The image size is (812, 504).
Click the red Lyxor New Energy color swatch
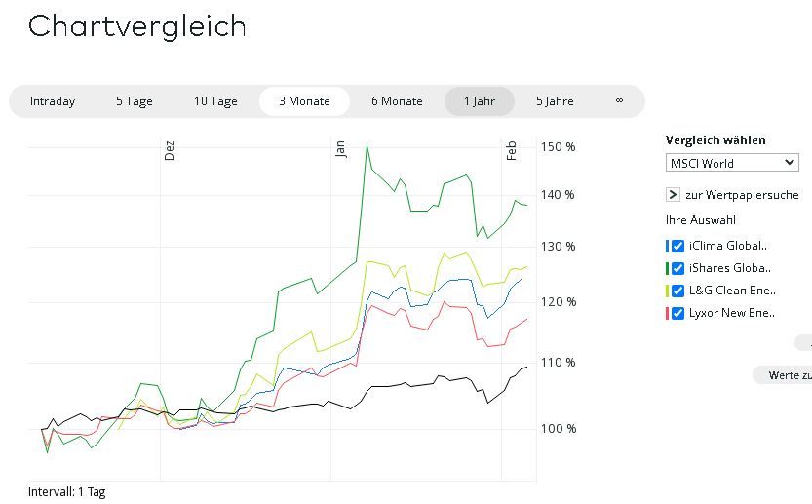667,313
